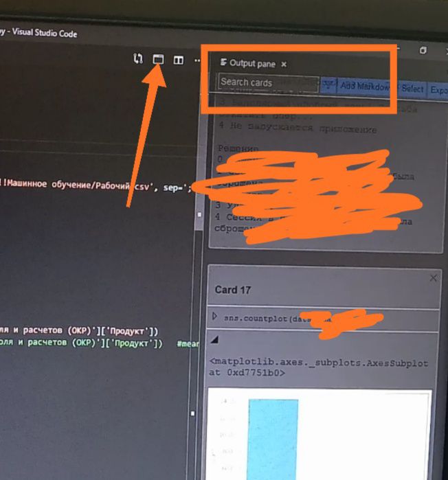Click the Add Markdown button

[366, 87]
